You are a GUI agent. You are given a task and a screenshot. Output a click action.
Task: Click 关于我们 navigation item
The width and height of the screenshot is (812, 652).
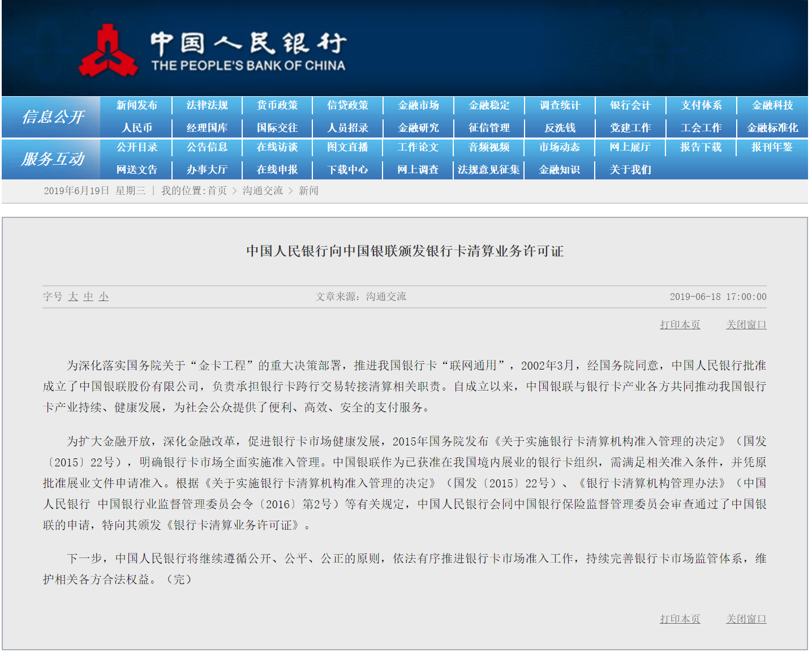(630, 170)
